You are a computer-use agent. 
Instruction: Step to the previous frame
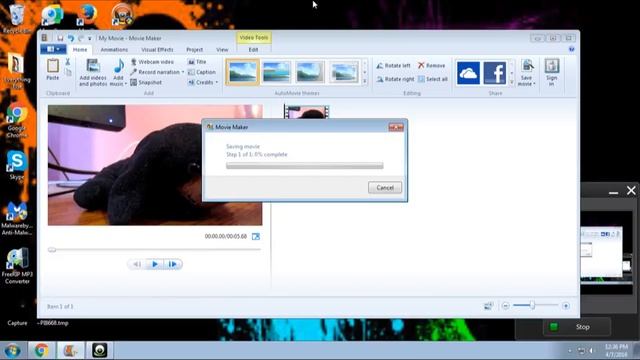[137, 264]
